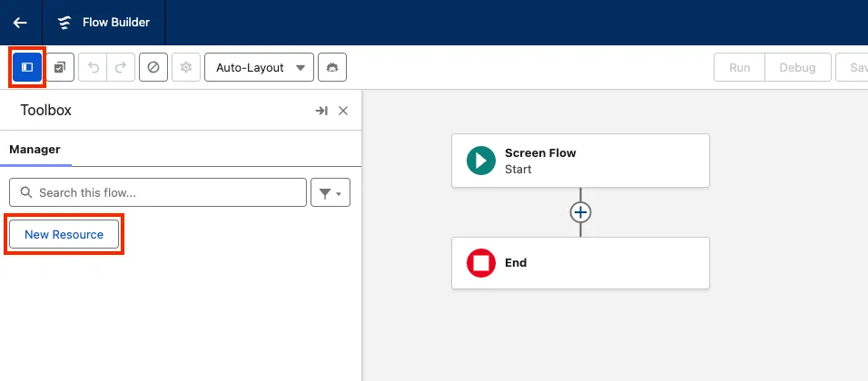Pin the Toolbox panel with arrow icon

pyautogui.click(x=321, y=111)
